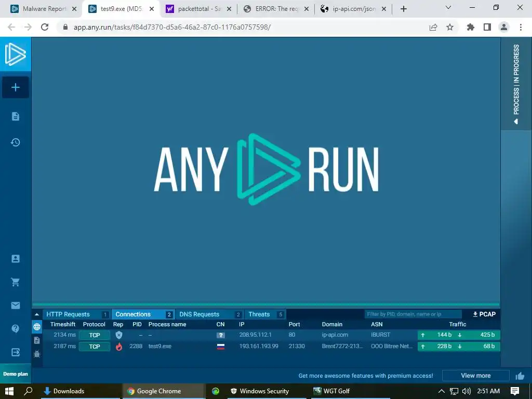
Task: Switch to Threats tab
Action: tap(265, 314)
